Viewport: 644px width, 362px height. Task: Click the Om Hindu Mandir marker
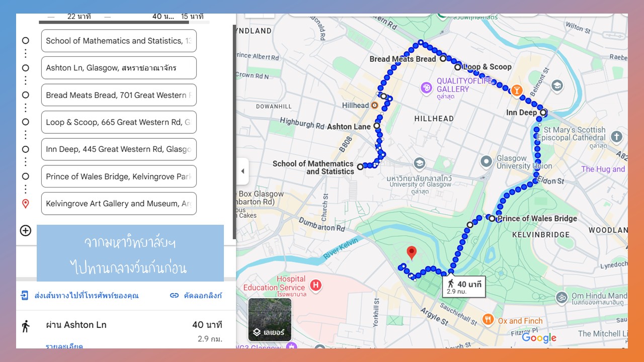(562, 298)
